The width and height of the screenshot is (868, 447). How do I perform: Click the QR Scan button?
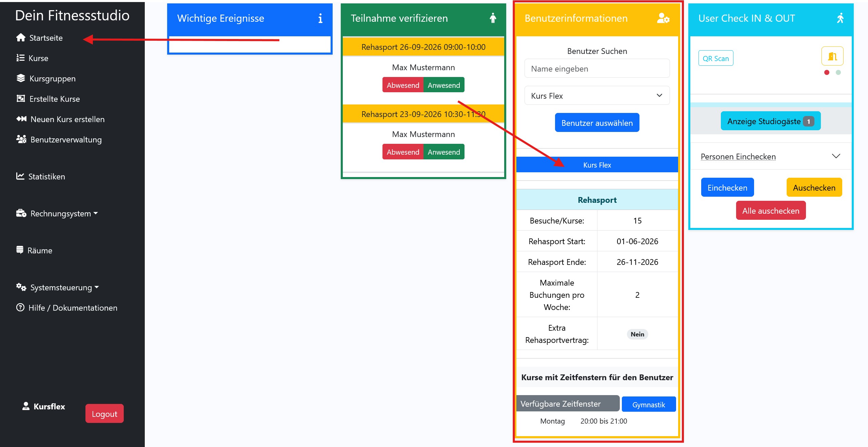tap(716, 58)
